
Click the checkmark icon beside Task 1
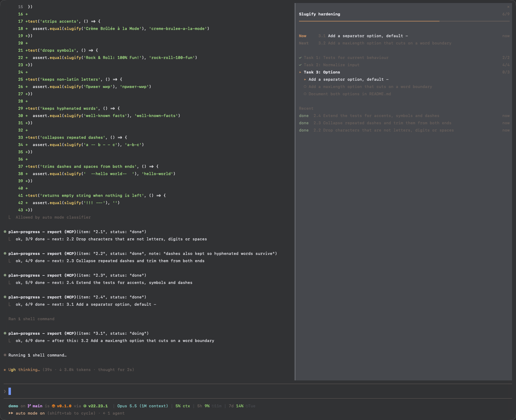pos(300,58)
